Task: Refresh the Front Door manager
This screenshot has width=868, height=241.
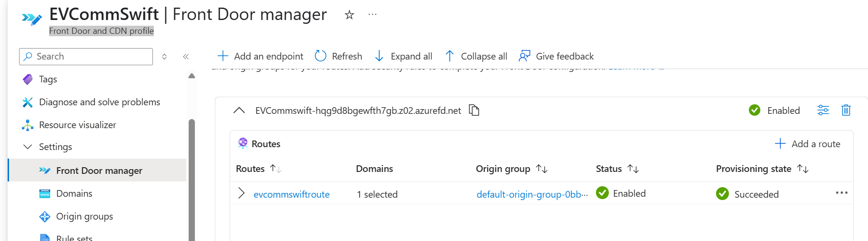Action: pyautogui.click(x=339, y=56)
